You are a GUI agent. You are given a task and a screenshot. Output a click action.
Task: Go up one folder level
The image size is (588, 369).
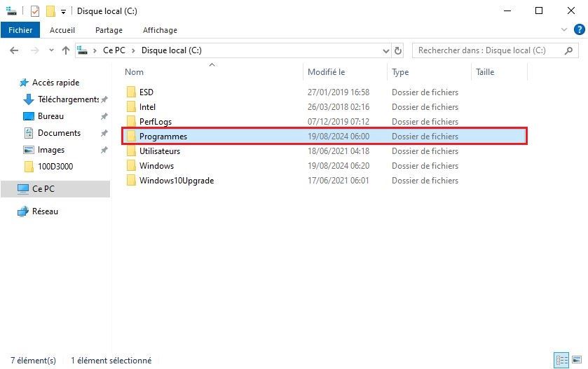click(66, 50)
